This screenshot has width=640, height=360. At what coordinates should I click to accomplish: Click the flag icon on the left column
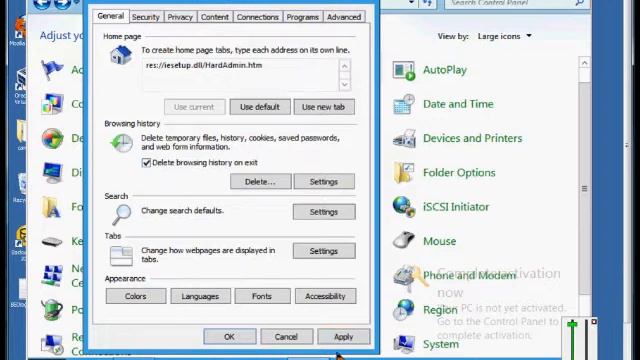52,70
